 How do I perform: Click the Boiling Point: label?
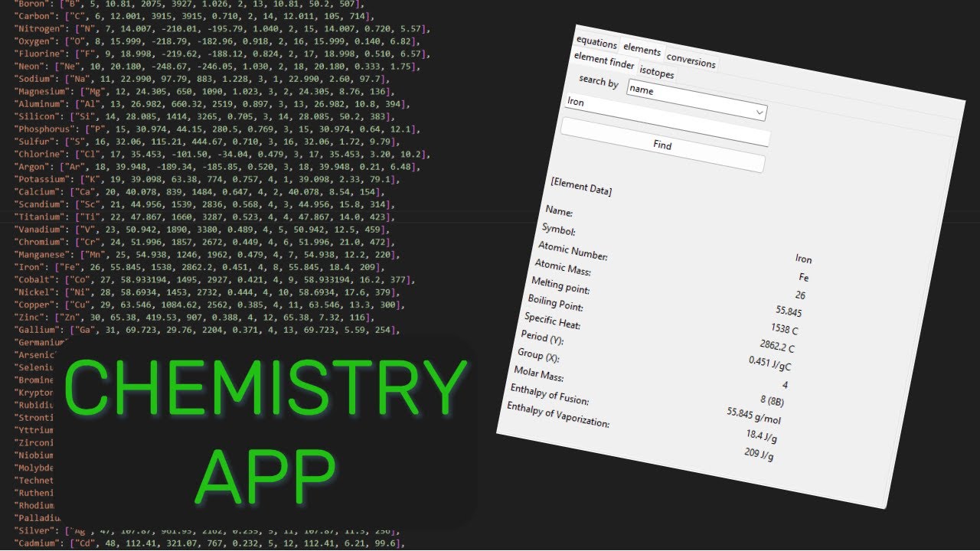[x=556, y=303]
